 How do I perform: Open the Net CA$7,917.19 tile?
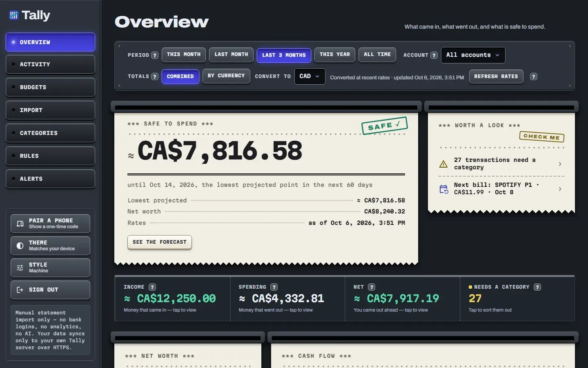403,299
